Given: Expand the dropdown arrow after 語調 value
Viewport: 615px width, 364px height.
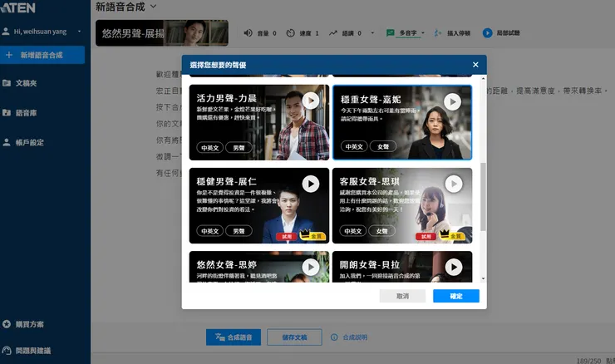Looking at the screenshot, I should (372, 33).
